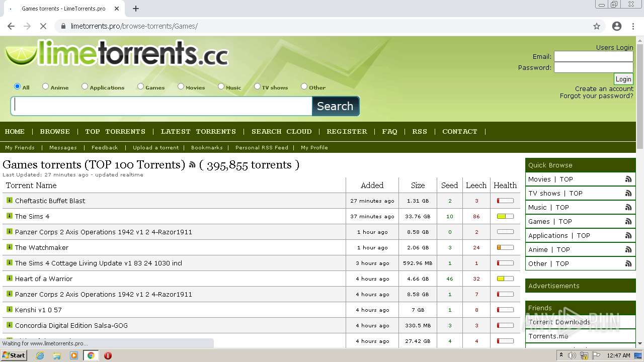This screenshot has width=644, height=362.
Task: Select the Movies search category radio
Action: 181,86
